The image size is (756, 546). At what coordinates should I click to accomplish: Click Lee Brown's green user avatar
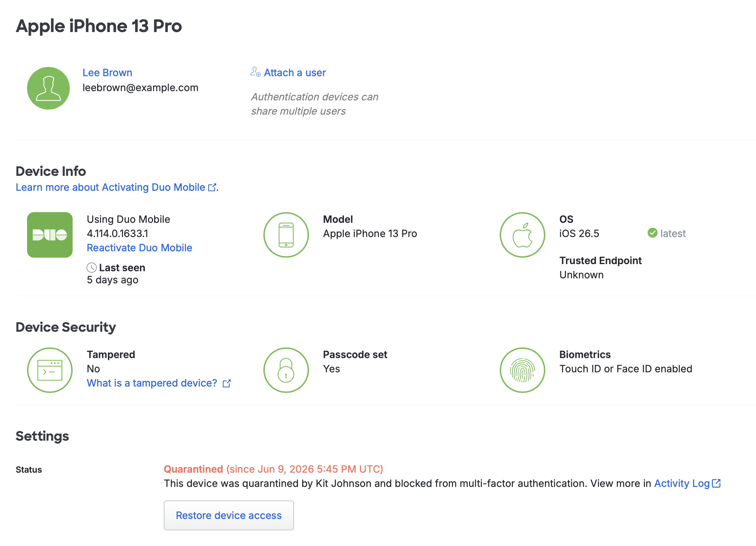click(x=48, y=88)
